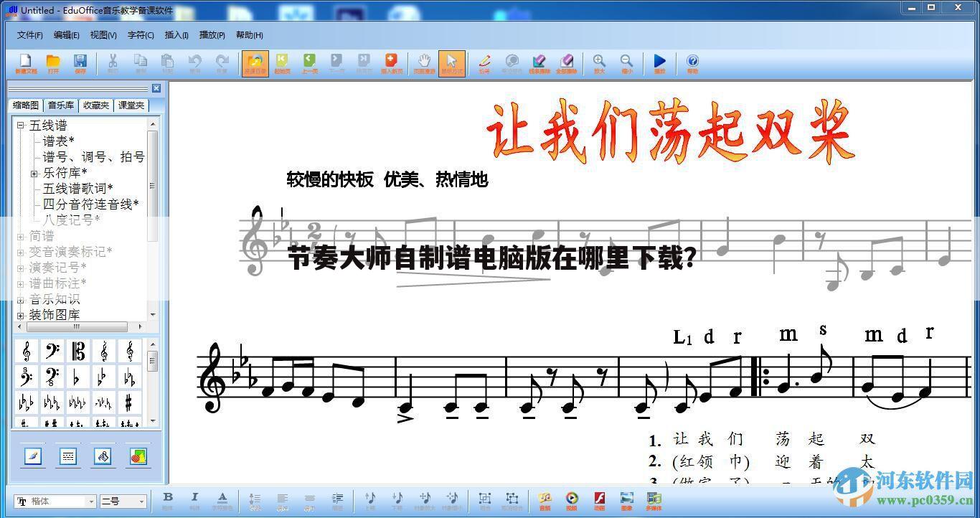Viewport: 980px width, 518px height.
Task: Go to the start page (起始页) icon
Action: tap(282, 63)
